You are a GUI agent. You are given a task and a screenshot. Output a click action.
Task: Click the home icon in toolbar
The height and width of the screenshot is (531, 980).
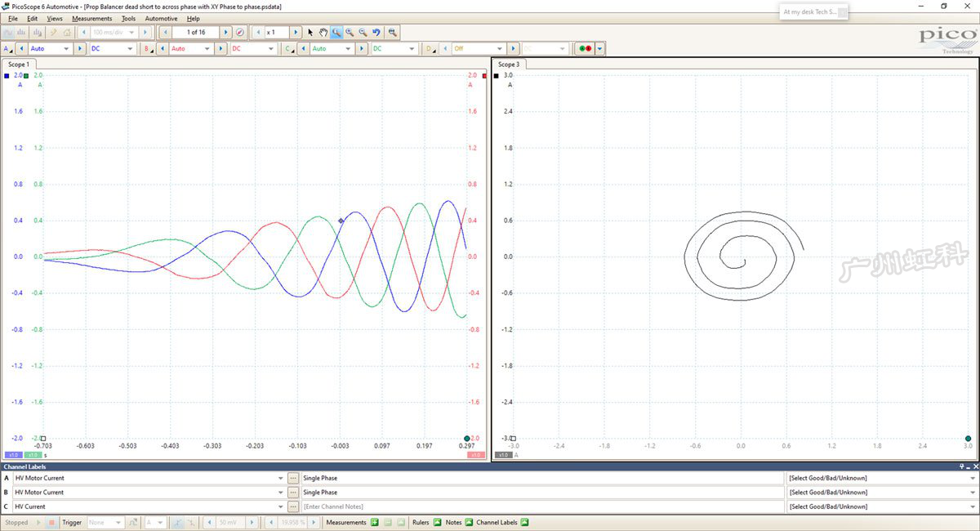[x=67, y=33]
